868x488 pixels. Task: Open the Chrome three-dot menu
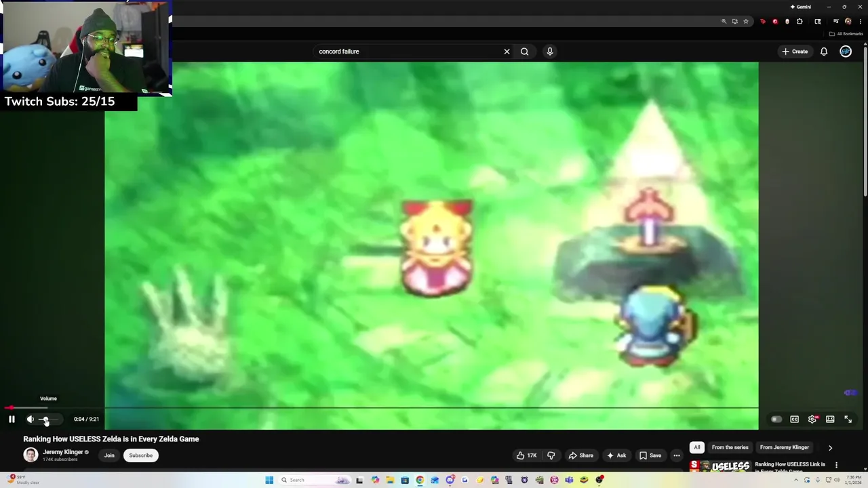pos(860,21)
